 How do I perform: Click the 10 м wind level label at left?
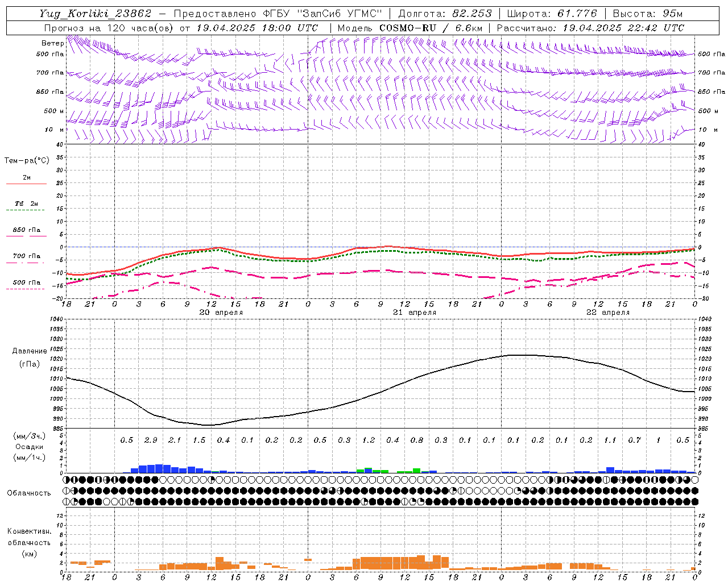55,130
